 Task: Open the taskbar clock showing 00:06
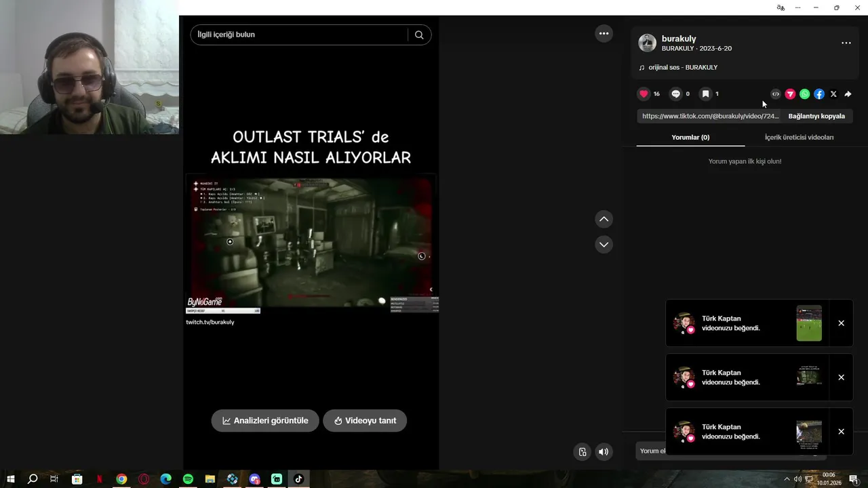829,479
